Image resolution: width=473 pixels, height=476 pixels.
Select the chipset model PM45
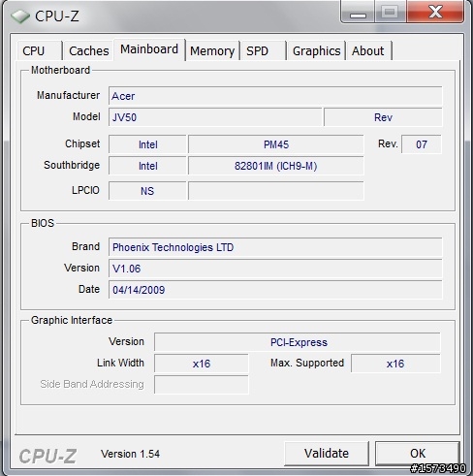pos(276,144)
